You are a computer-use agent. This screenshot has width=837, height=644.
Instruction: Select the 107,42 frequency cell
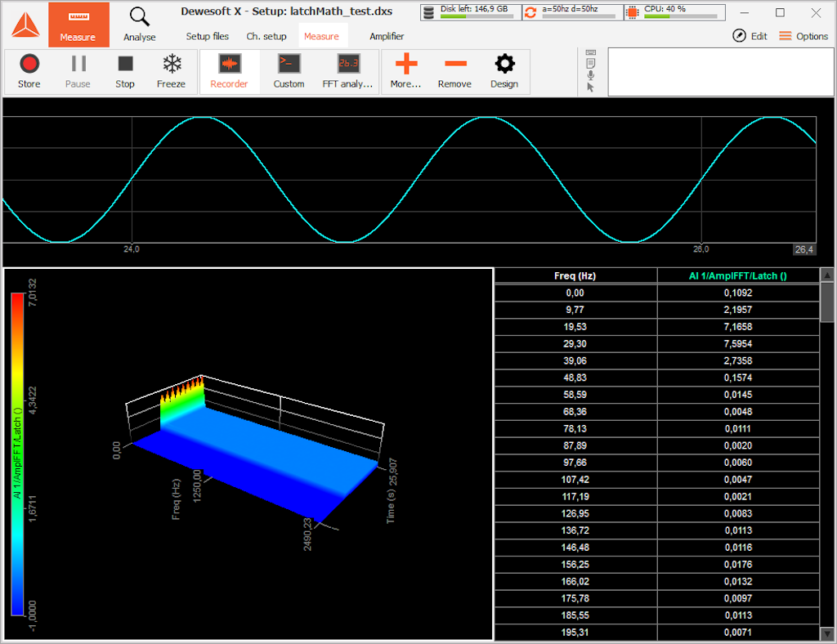pyautogui.click(x=575, y=480)
